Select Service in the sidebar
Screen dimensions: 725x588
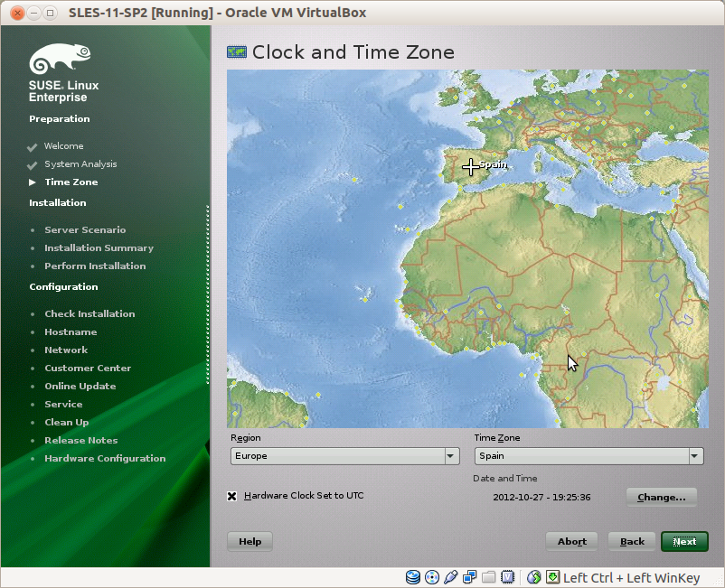click(x=63, y=404)
